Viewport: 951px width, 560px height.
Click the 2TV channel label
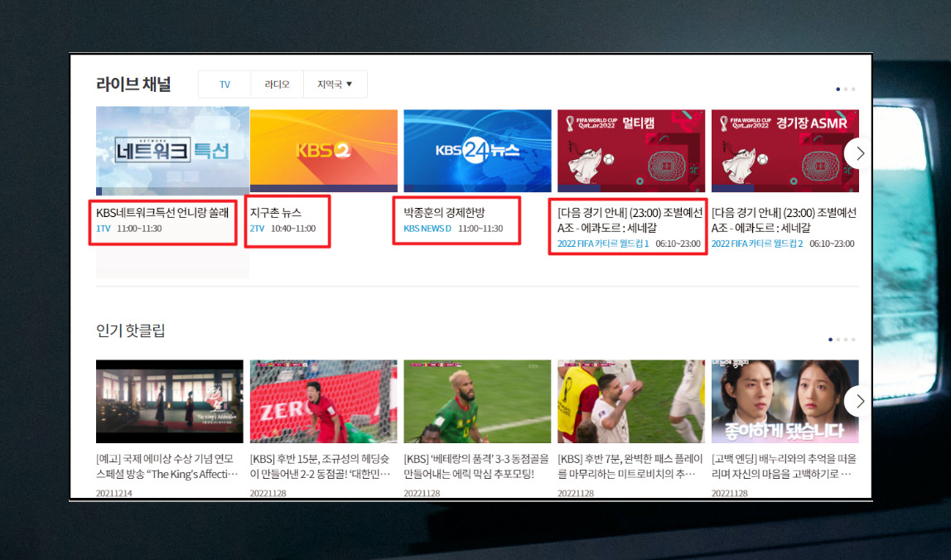point(257,229)
